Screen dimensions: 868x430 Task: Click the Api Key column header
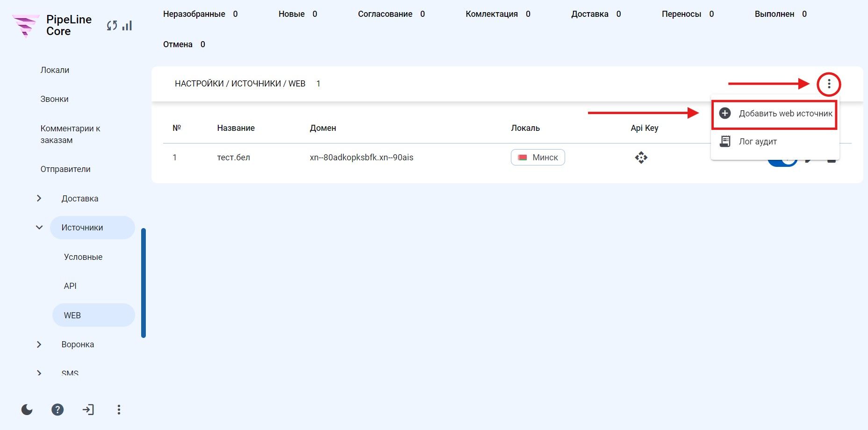[645, 128]
